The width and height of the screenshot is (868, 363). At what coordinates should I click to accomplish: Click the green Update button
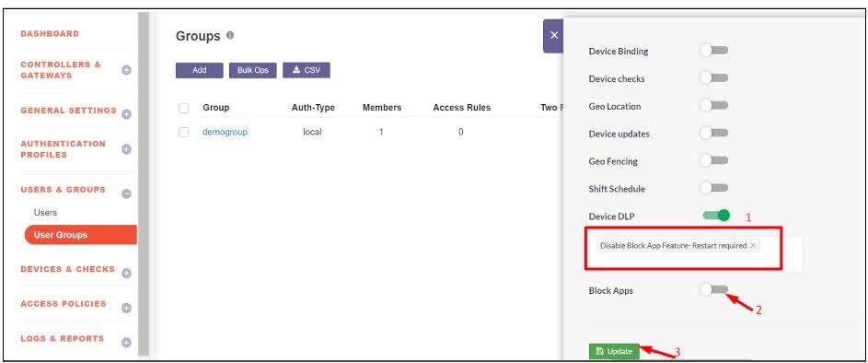click(614, 351)
